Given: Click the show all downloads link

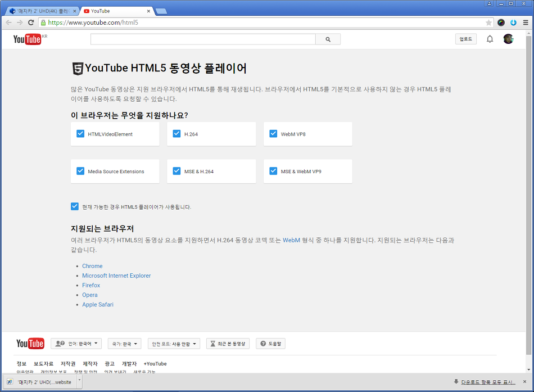Looking at the screenshot, I should pos(488,382).
